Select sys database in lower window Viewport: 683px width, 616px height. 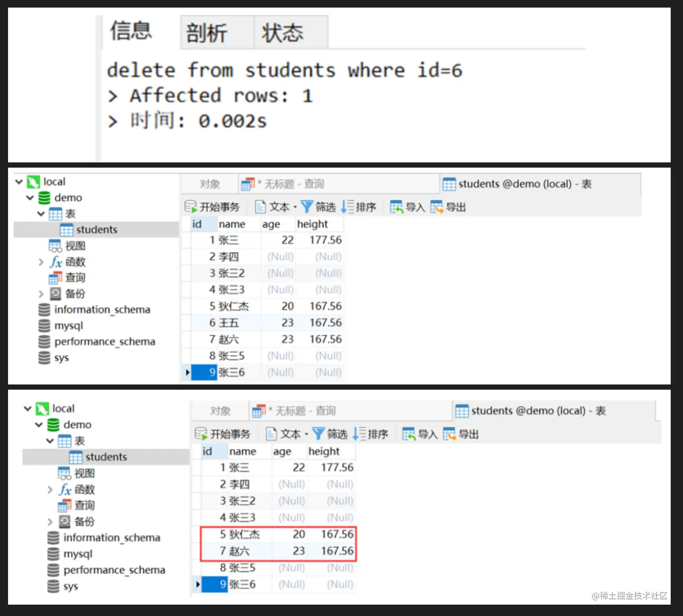coord(63,586)
